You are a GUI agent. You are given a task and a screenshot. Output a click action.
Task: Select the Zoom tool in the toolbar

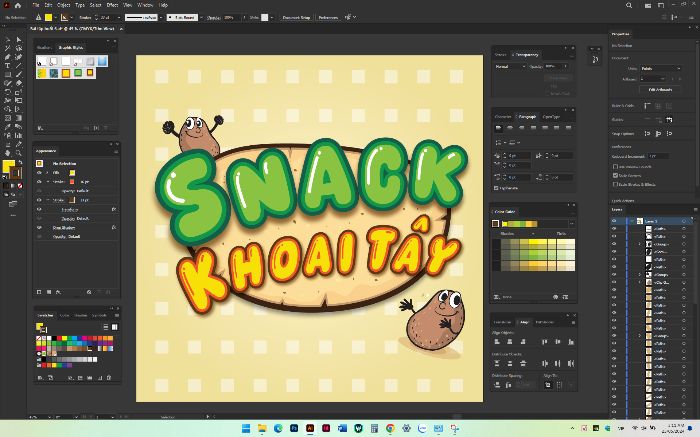pyautogui.click(x=19, y=153)
